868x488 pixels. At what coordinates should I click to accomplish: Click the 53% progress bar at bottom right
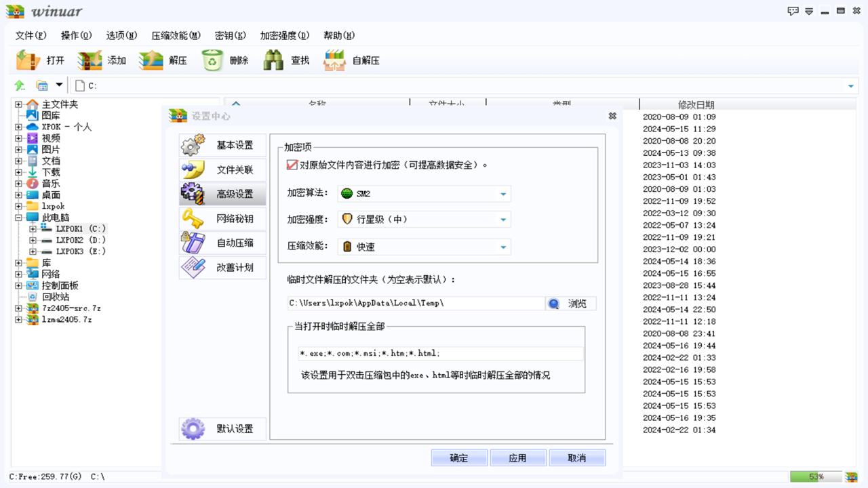click(816, 476)
